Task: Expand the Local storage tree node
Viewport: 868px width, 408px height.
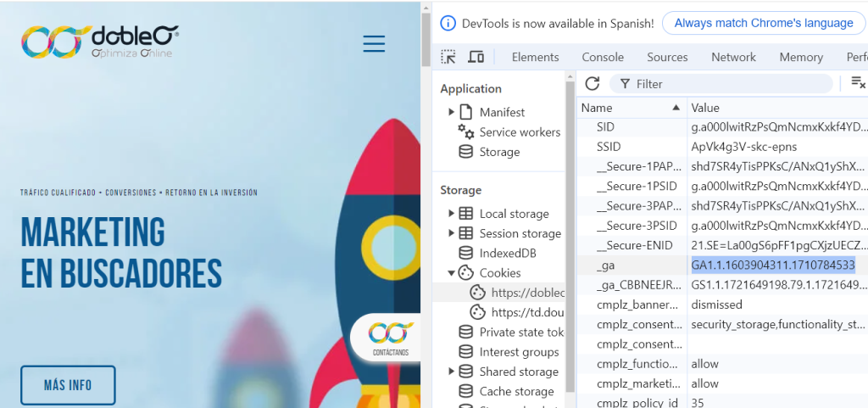Action: click(x=452, y=214)
